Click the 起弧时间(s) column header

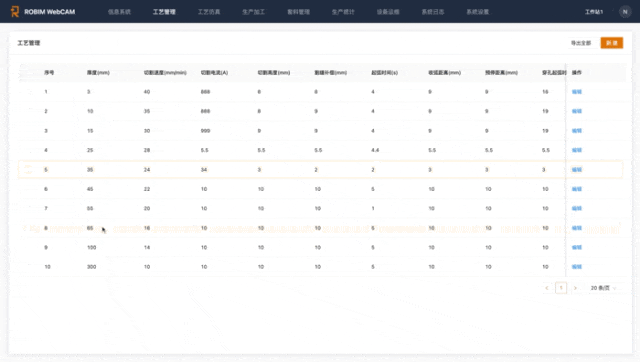pos(384,73)
